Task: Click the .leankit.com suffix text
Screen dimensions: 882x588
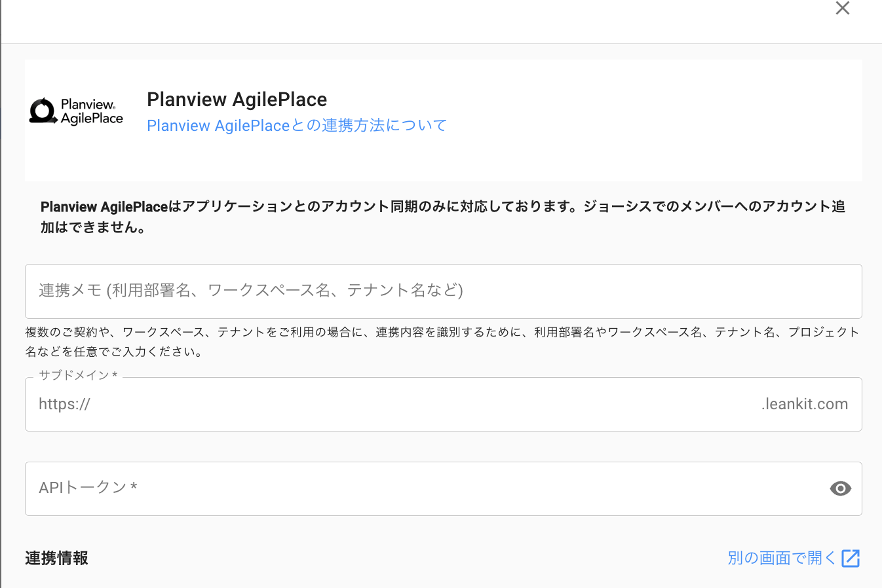Action: (x=804, y=404)
